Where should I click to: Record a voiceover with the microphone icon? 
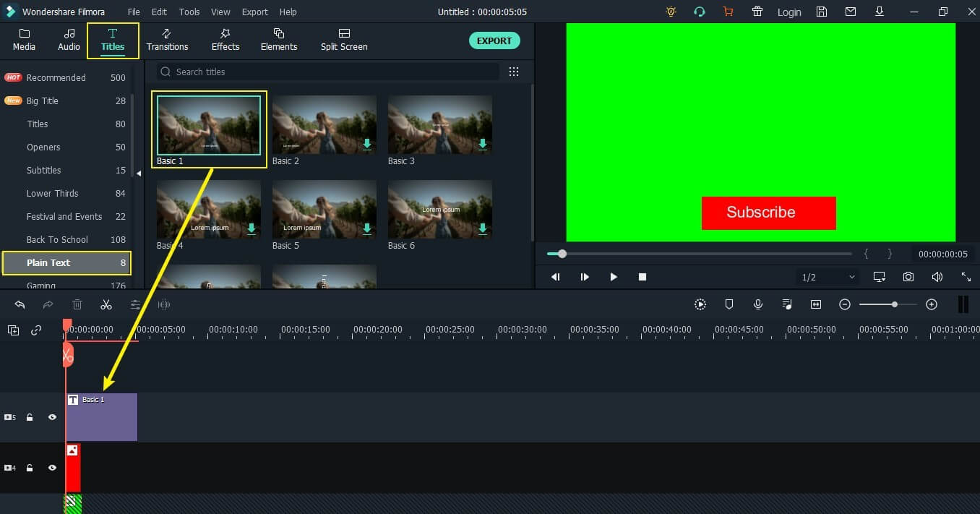(758, 304)
